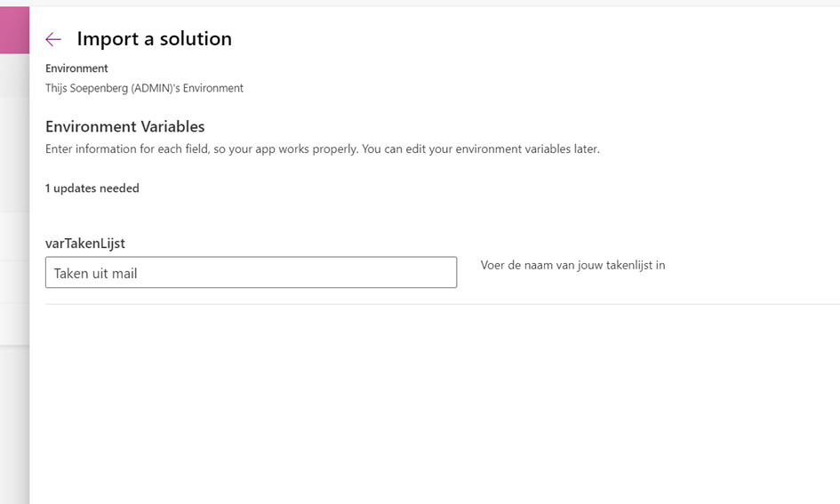Screen dimensions: 840x504
Task: Click hint "Voer de naam van jouw takenlijst in"
Action: [572, 265]
